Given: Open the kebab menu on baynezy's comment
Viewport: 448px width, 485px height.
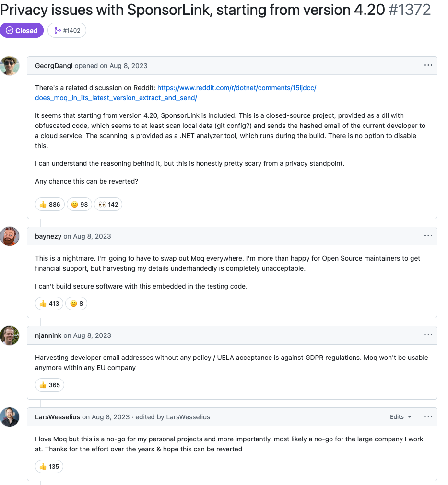Looking at the screenshot, I should coord(428,235).
